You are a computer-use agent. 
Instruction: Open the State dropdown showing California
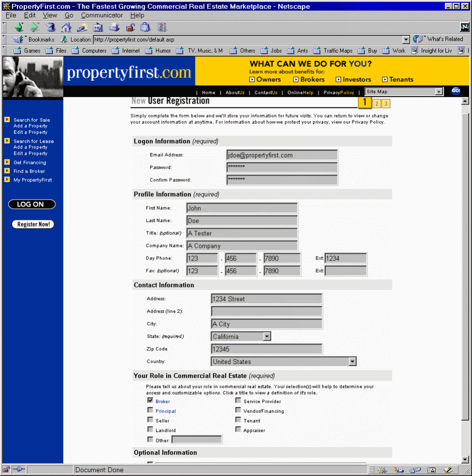pos(267,336)
